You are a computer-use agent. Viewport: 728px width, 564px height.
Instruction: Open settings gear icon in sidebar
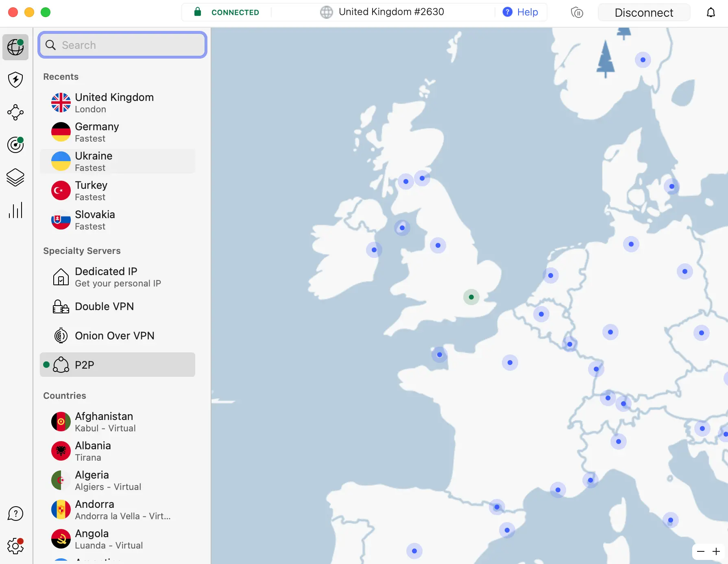(x=15, y=546)
